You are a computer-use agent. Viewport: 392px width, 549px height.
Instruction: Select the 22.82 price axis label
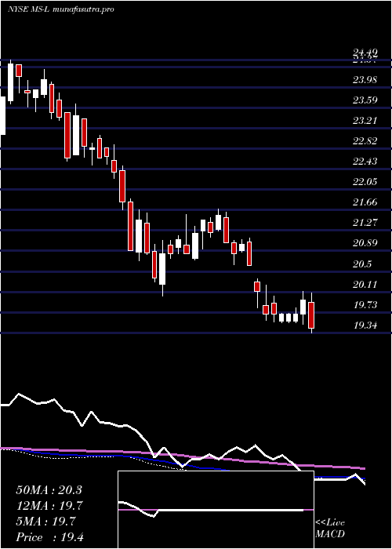[365, 141]
